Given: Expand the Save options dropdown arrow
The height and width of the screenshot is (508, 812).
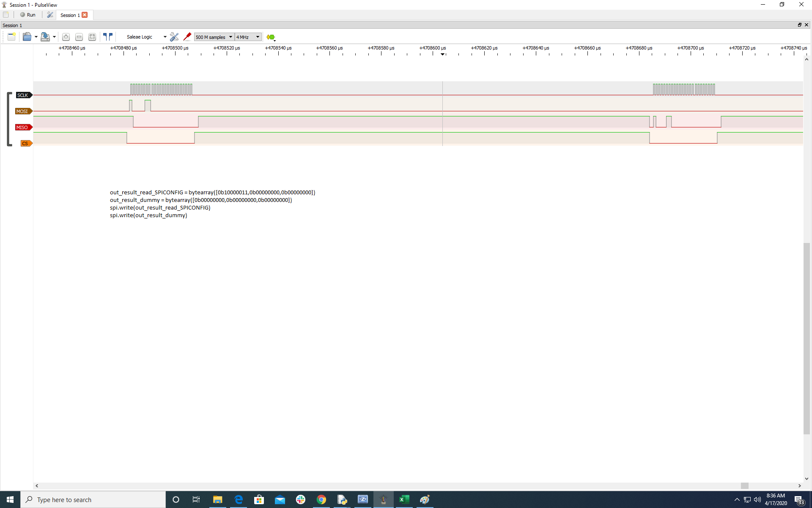Looking at the screenshot, I should [54, 37].
